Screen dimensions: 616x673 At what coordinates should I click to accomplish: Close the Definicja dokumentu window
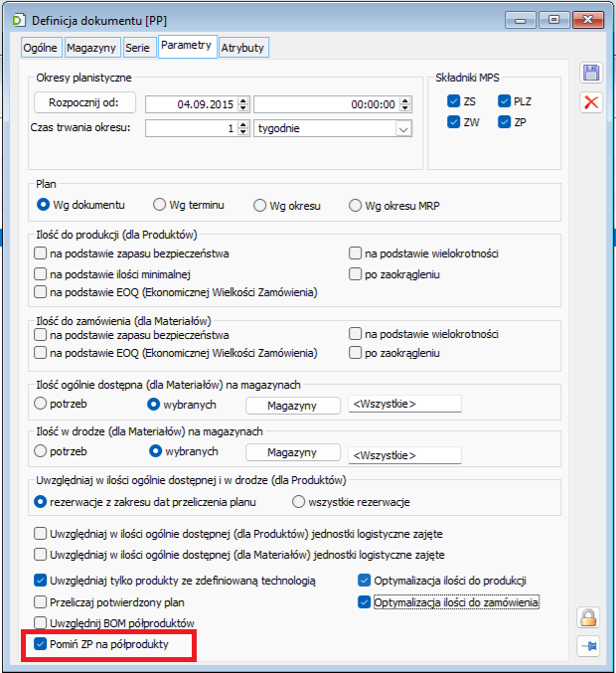(x=588, y=20)
